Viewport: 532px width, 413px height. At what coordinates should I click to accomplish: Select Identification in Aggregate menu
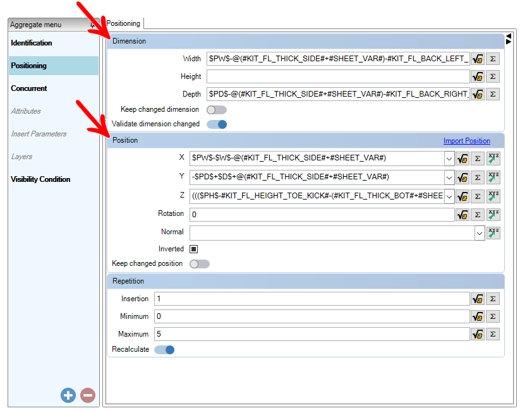click(32, 43)
